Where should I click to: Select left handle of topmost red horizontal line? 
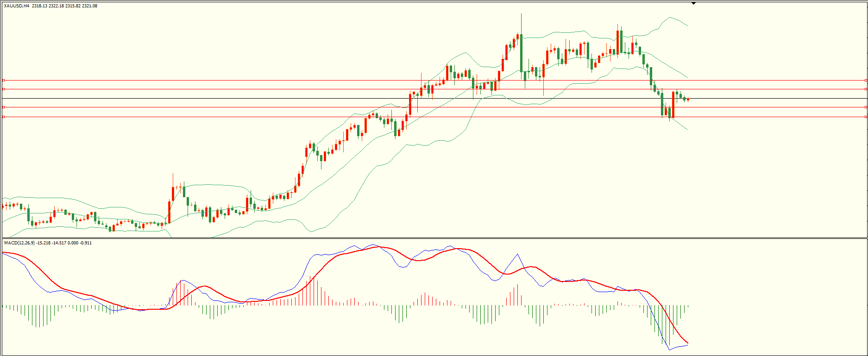click(x=4, y=80)
